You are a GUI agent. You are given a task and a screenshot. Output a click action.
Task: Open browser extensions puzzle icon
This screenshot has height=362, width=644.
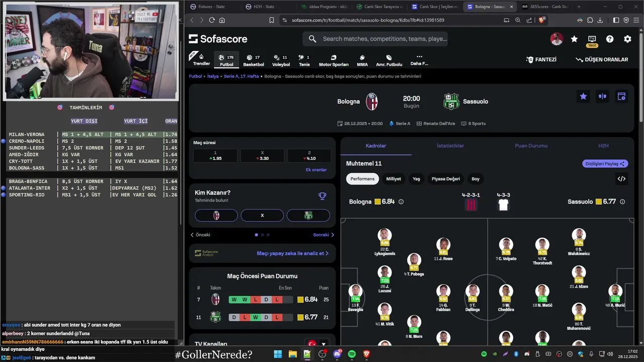(x=590, y=20)
